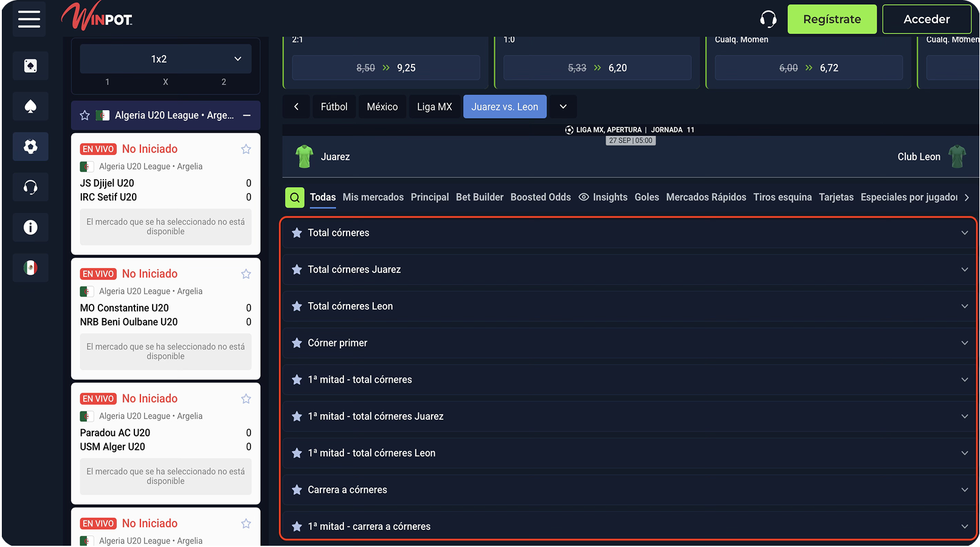
Task: Expand the Carrera a córneres market
Action: [x=964, y=490]
